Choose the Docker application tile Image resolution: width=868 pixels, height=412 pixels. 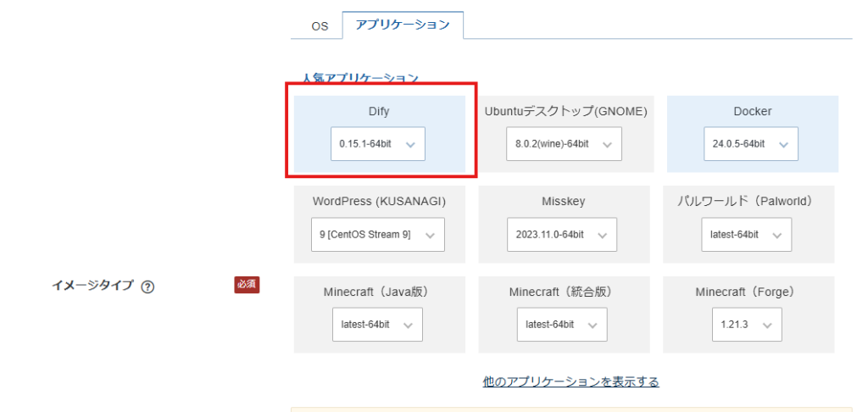(x=752, y=111)
